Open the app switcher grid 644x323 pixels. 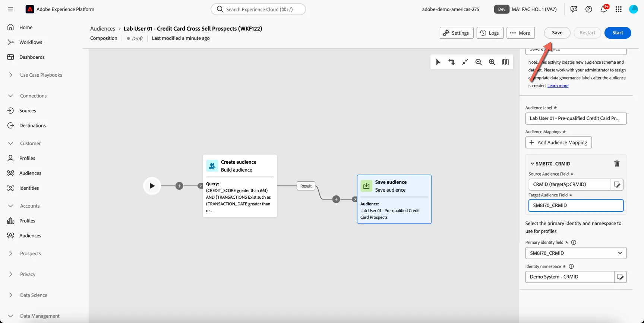[x=619, y=9]
